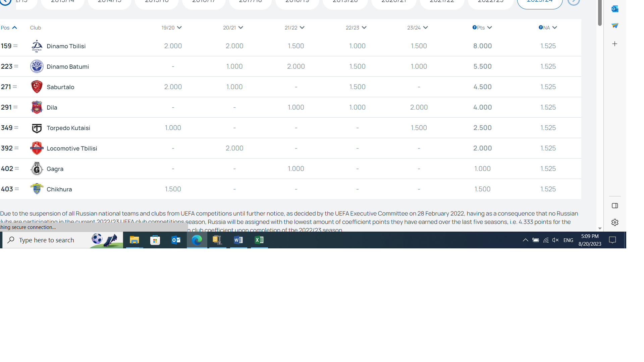The height and width of the screenshot is (362, 644).
Task: Click the Torpedo Kutaisi crest icon
Action: point(37,128)
